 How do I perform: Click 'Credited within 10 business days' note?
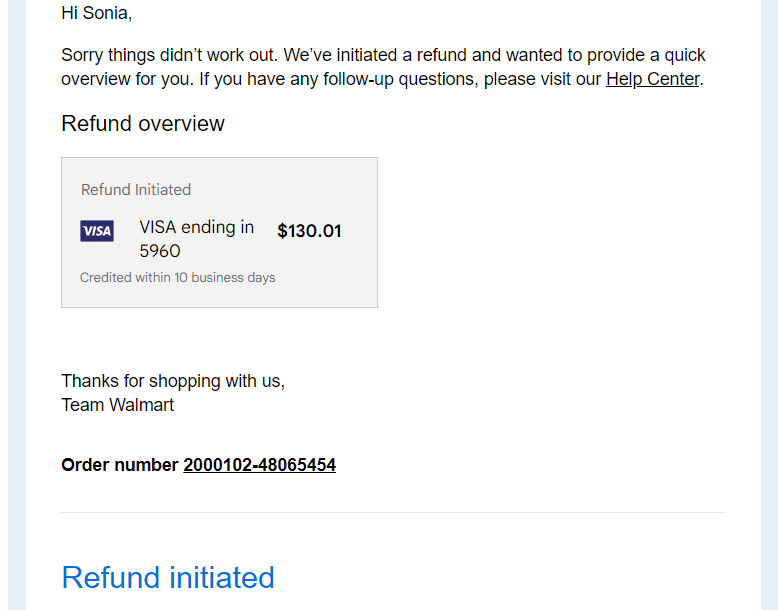177,278
